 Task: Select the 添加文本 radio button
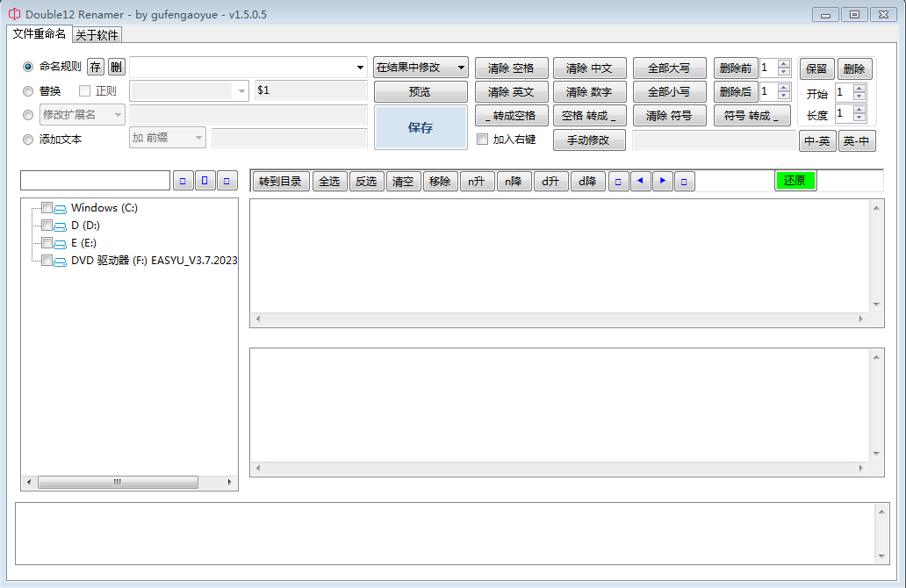pyautogui.click(x=28, y=140)
